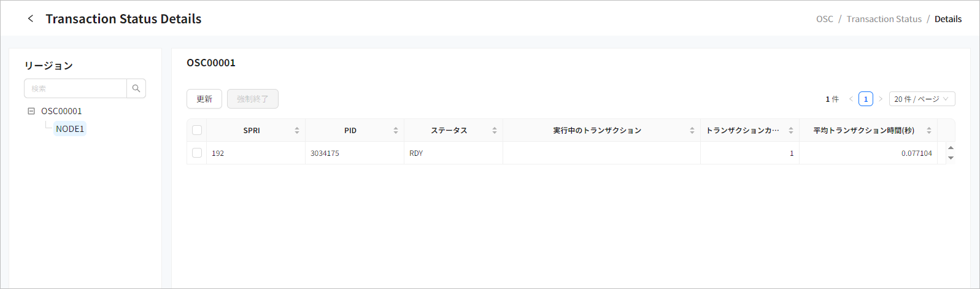
Task: Sort by 実行中のトランザクション column sort icon
Action: tap(692, 130)
